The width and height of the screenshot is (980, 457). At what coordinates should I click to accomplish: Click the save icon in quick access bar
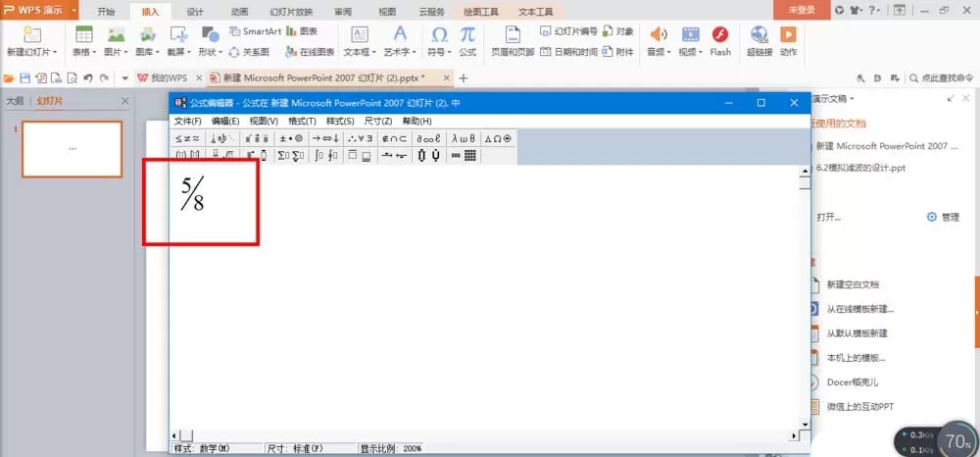[25, 78]
